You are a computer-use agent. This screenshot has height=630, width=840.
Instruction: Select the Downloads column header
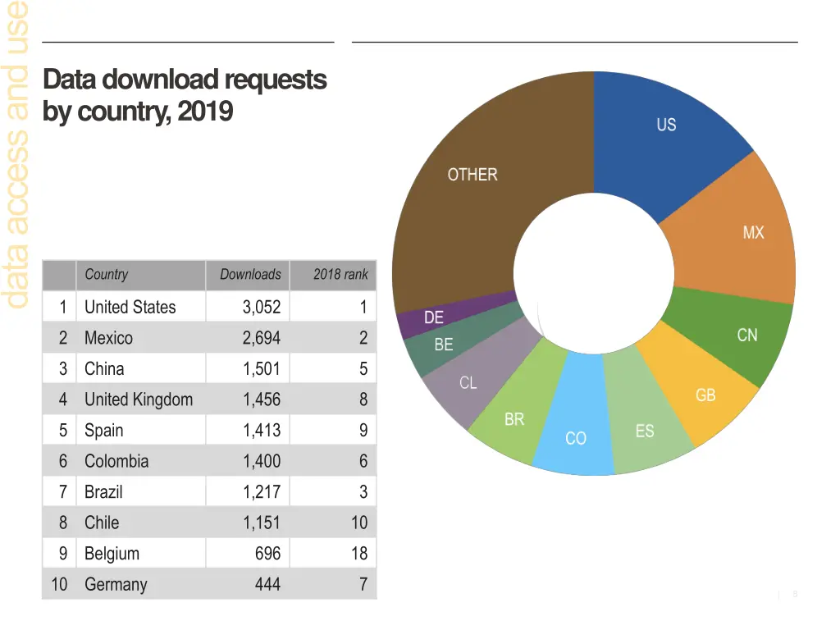250,275
